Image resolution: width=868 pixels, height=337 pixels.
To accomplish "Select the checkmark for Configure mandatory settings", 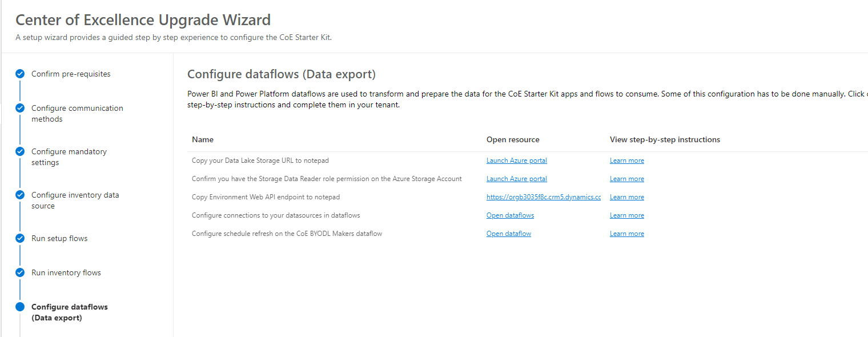I will [20, 151].
